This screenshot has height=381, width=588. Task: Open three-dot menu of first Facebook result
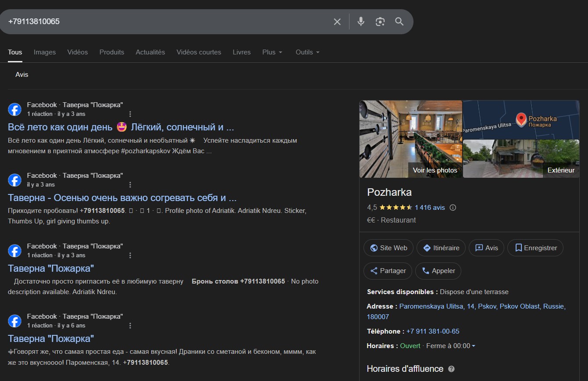(x=130, y=114)
